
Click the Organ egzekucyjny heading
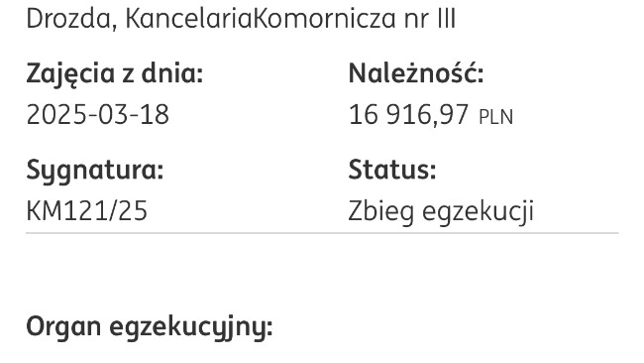150,328
